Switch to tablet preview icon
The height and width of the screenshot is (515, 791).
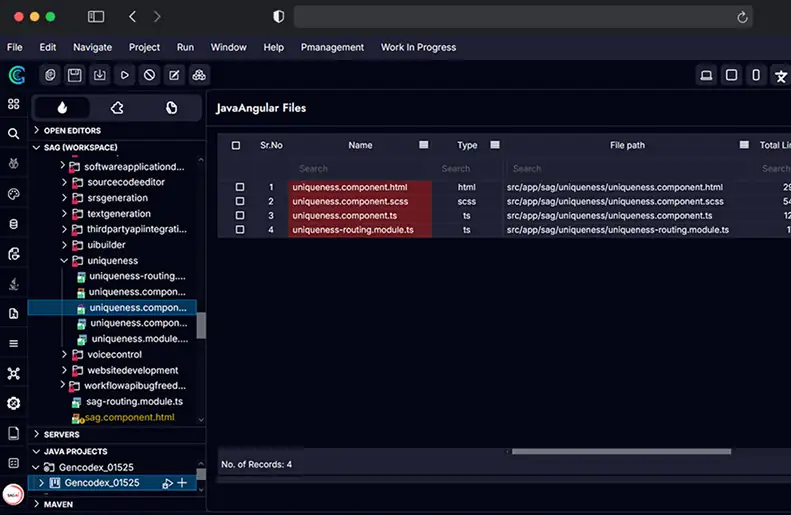point(731,76)
